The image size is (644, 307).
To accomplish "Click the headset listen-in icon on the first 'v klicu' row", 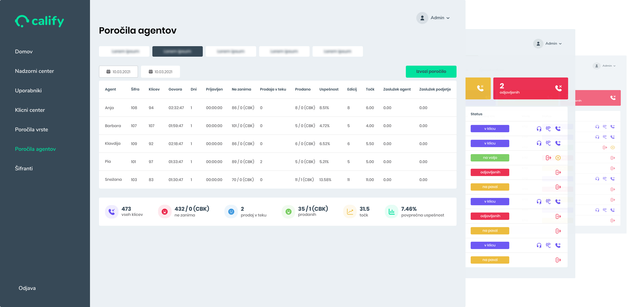I will click(539, 128).
